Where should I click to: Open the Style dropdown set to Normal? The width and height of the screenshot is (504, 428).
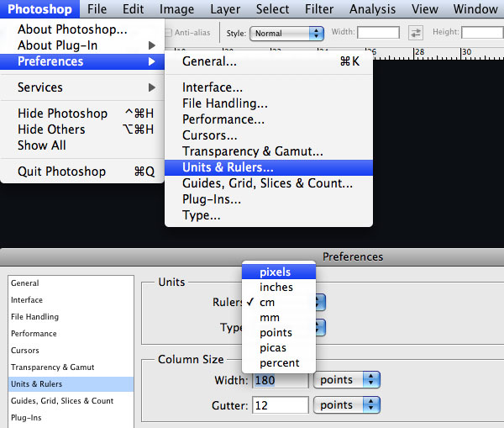tap(286, 33)
